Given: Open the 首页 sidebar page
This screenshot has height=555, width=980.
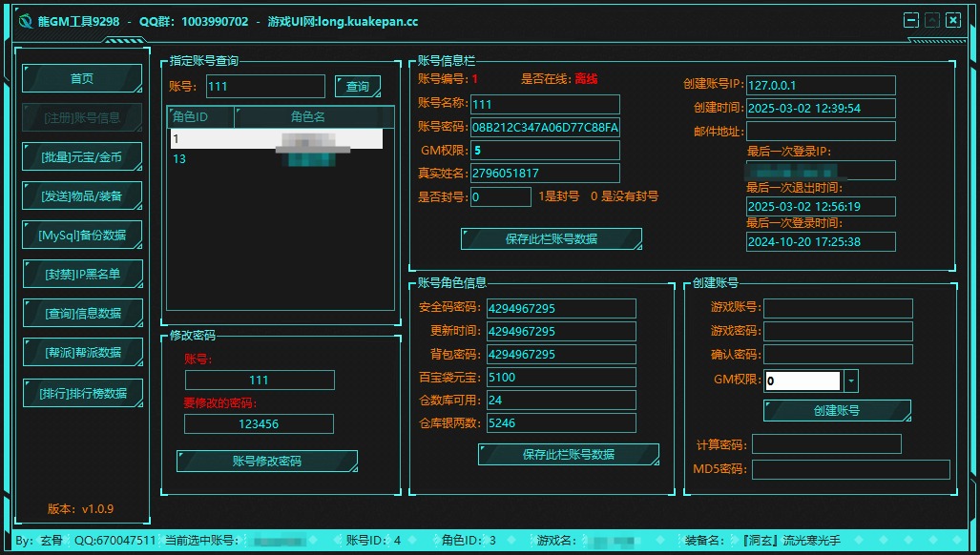Looking at the screenshot, I should [x=82, y=79].
